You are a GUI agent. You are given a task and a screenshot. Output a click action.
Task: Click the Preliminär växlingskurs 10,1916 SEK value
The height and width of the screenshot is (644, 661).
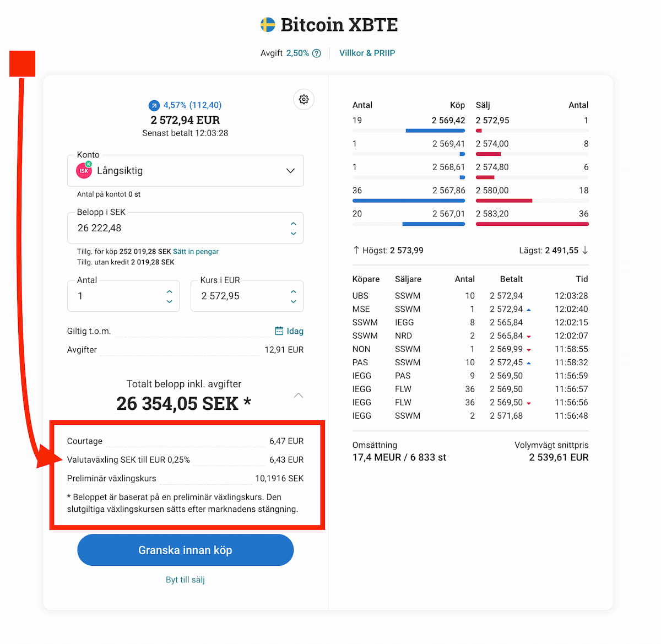pos(279,478)
